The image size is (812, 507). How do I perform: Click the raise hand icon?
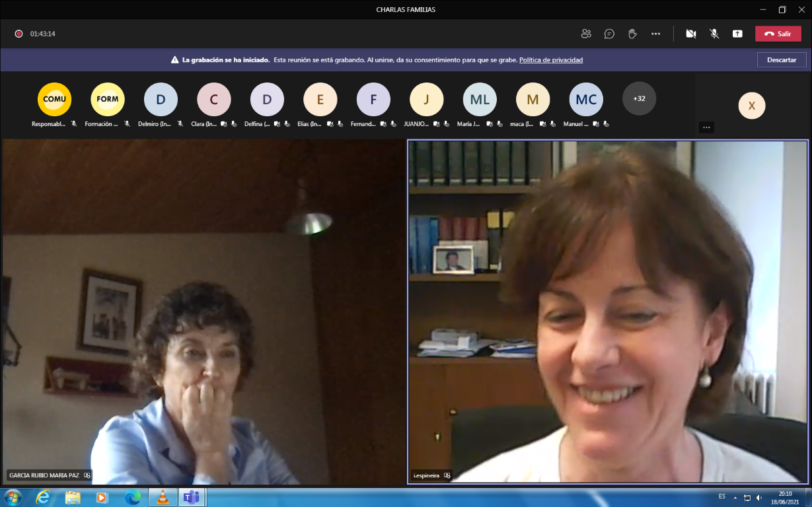(632, 34)
